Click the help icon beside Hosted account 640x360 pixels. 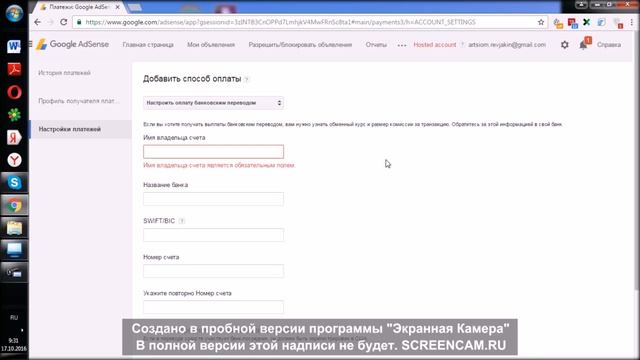[x=462, y=44]
